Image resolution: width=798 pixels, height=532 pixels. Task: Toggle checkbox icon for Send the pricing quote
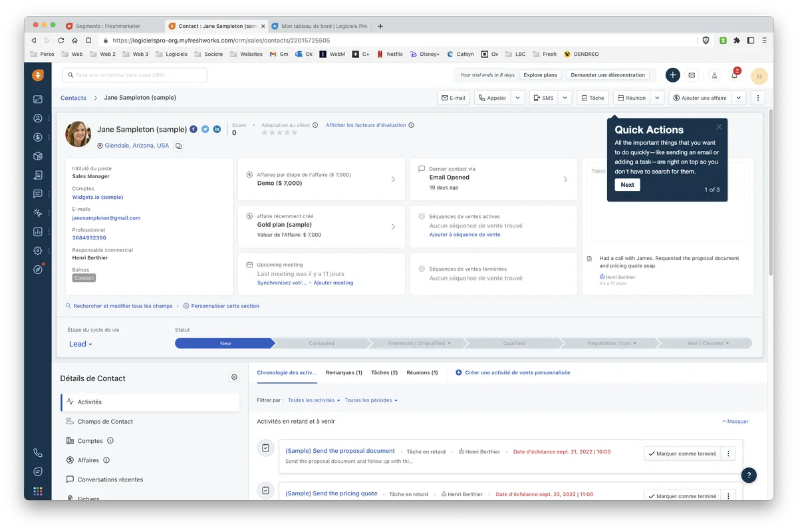tap(266, 491)
